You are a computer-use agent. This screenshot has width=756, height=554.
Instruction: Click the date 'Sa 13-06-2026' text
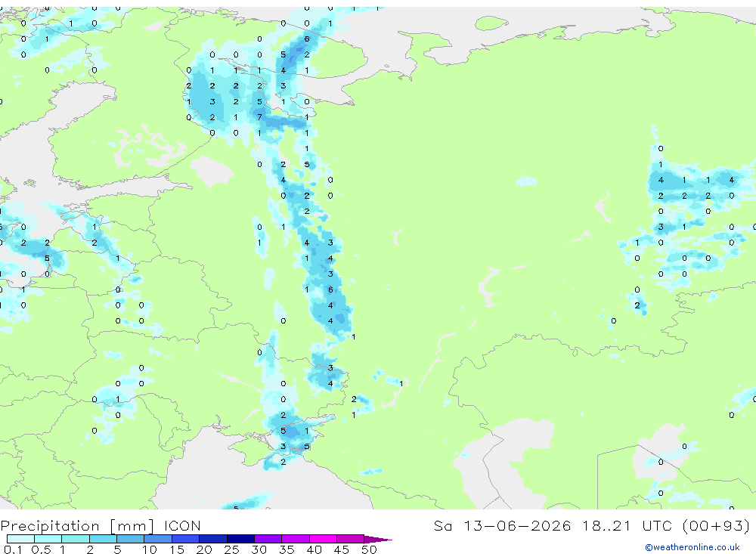(503, 525)
